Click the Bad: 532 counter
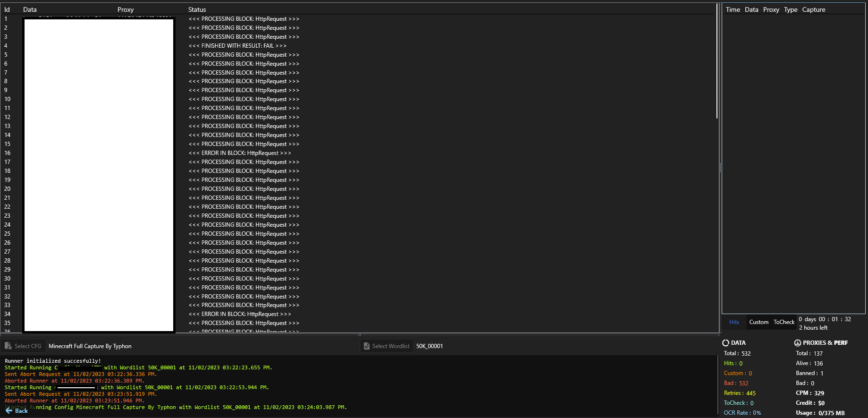This screenshot has height=418, width=868. click(x=736, y=383)
